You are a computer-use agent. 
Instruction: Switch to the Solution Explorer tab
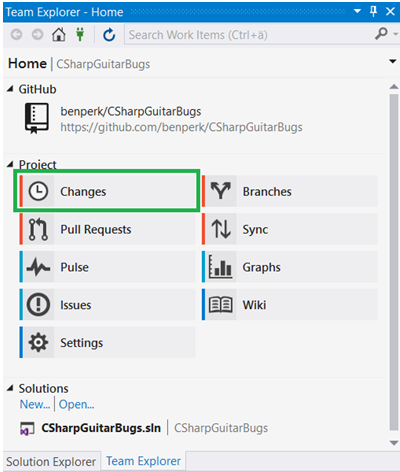point(51,462)
